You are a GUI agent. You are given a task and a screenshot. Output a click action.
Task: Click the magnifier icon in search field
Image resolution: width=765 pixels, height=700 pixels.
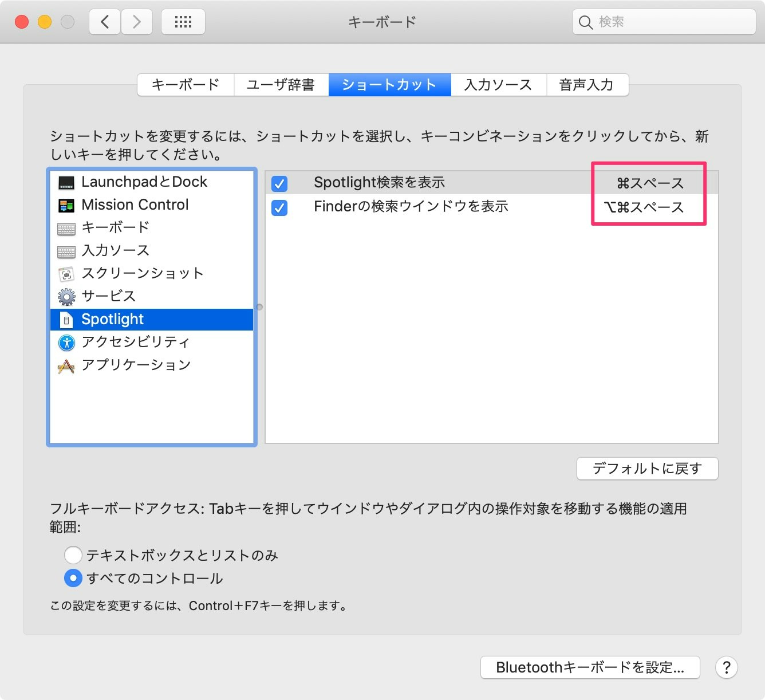[585, 22]
